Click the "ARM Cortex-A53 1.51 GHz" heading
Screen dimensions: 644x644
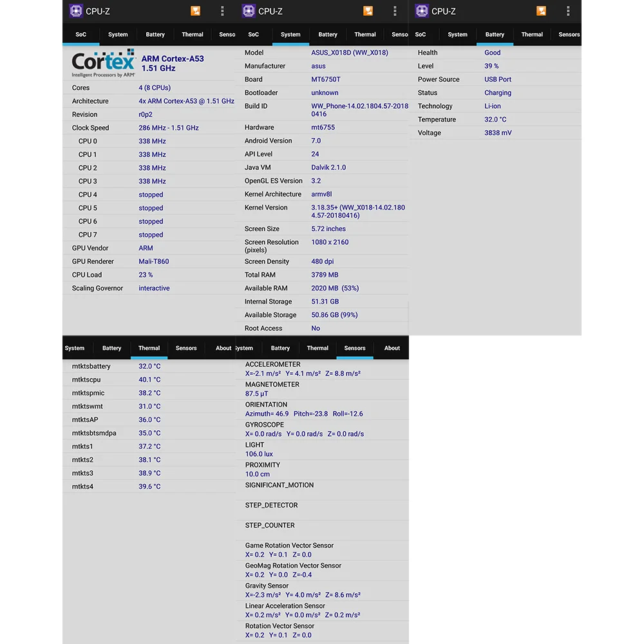(x=173, y=63)
